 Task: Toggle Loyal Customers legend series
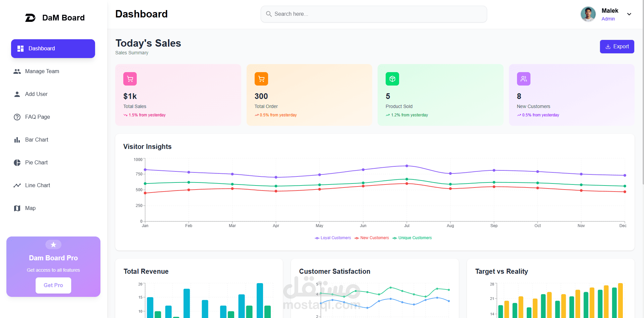(x=333, y=238)
